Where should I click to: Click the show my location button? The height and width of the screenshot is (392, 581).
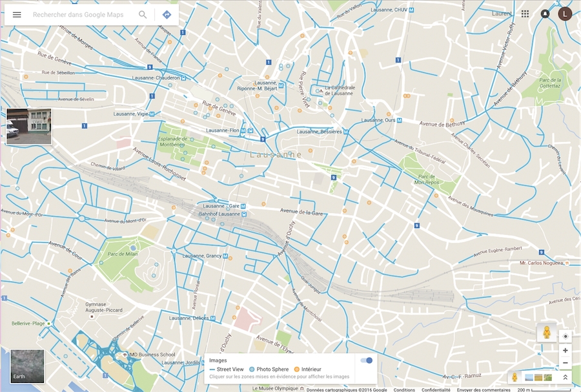(x=565, y=336)
